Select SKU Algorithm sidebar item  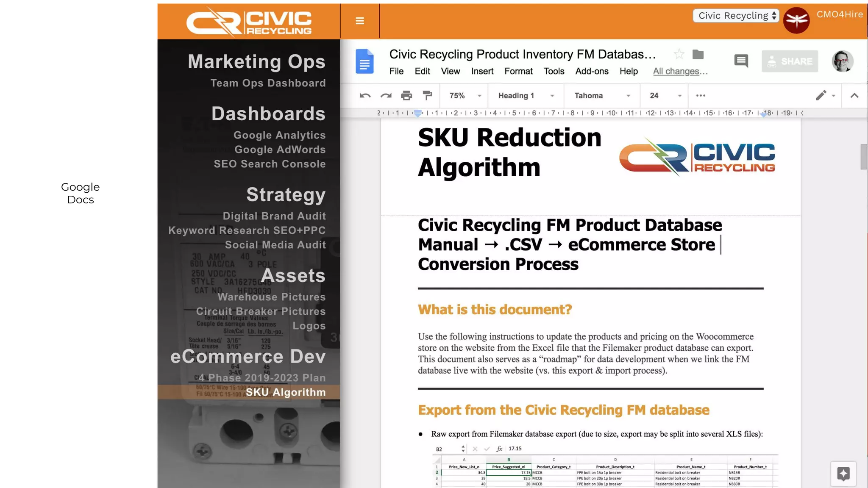[x=249, y=392]
